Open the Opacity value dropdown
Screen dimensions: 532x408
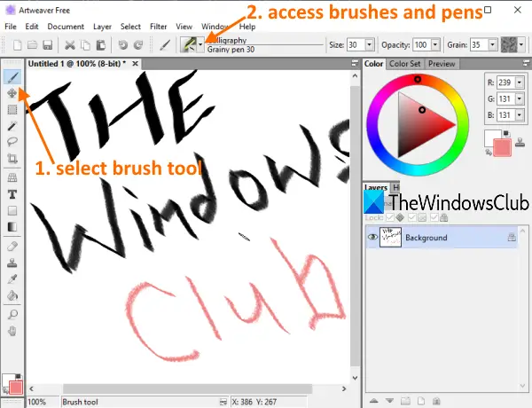tap(435, 45)
